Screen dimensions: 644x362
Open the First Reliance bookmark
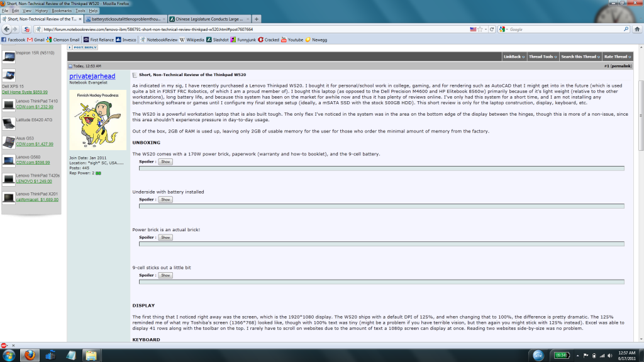coord(99,40)
